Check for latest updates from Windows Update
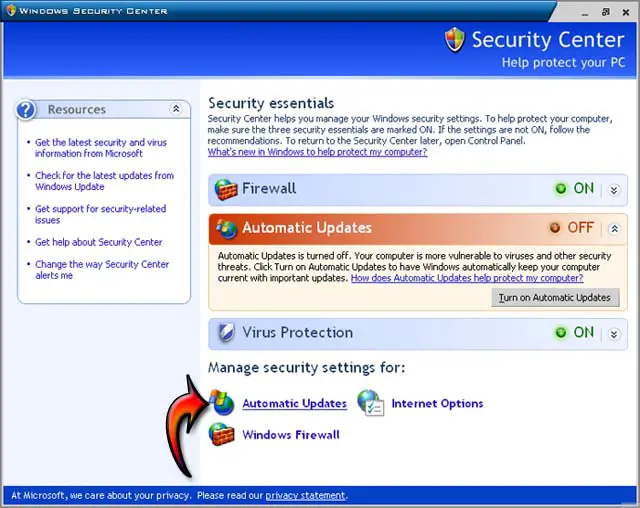Screen dimensions: 640x508 coord(104,181)
